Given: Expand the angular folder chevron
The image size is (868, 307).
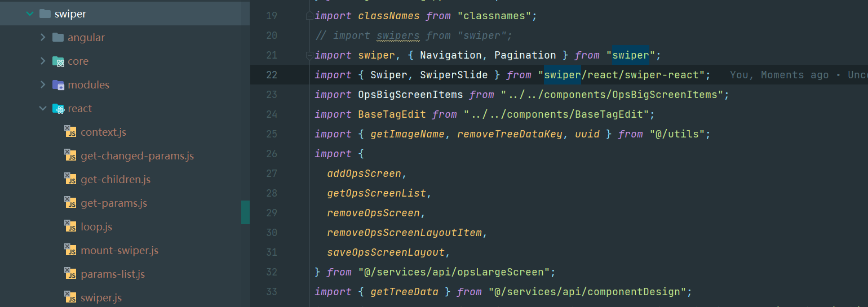Looking at the screenshot, I should tap(43, 37).
